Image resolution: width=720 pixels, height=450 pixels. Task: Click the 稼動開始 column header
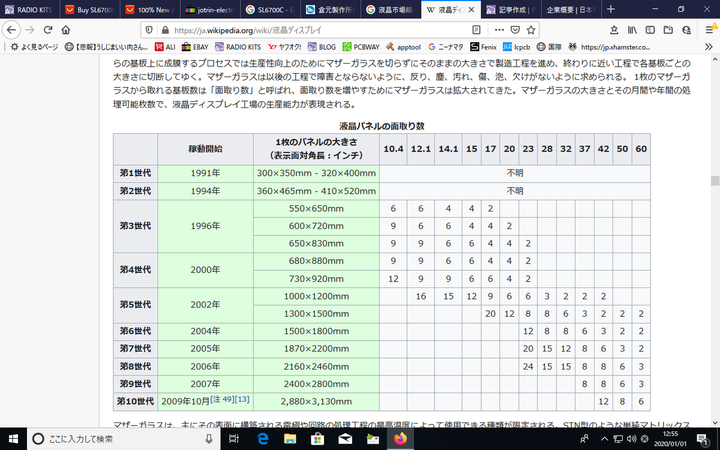205,149
